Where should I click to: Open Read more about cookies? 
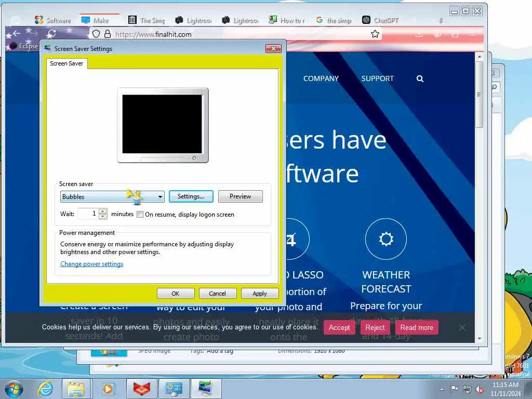(x=417, y=327)
